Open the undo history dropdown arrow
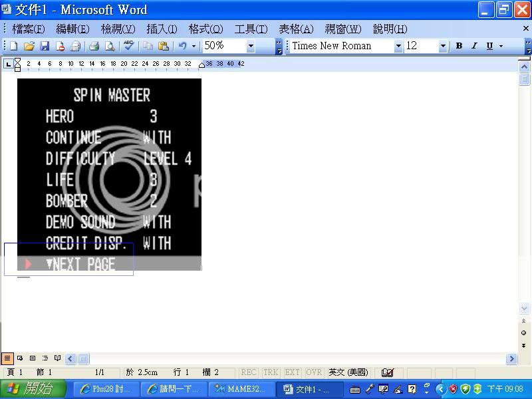The height and width of the screenshot is (399, 532). click(x=194, y=46)
